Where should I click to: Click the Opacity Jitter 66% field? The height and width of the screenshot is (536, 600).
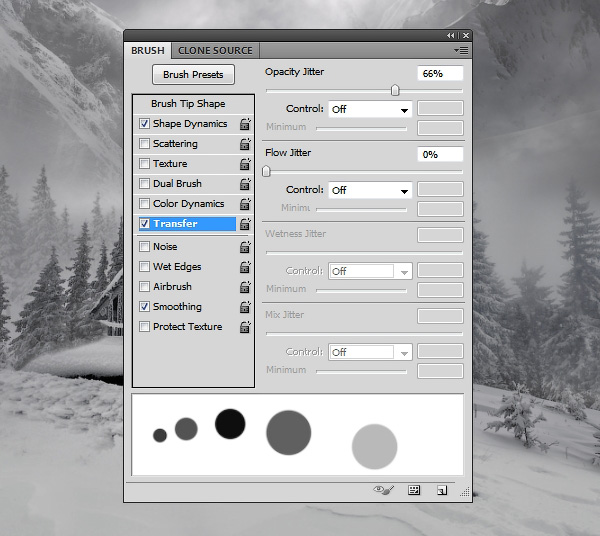tap(440, 73)
